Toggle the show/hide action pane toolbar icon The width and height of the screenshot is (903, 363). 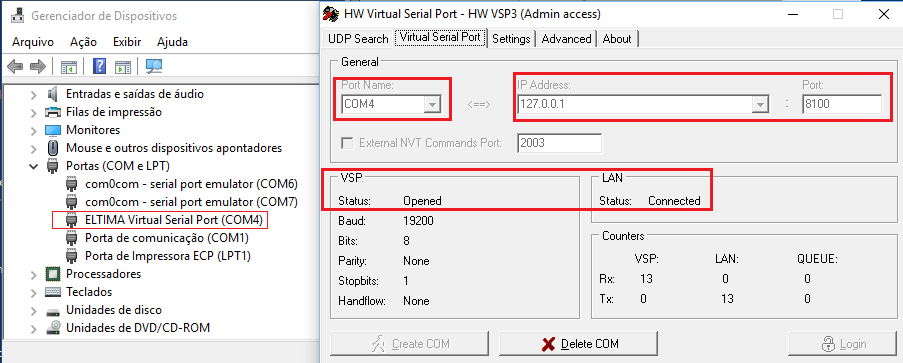(x=123, y=67)
